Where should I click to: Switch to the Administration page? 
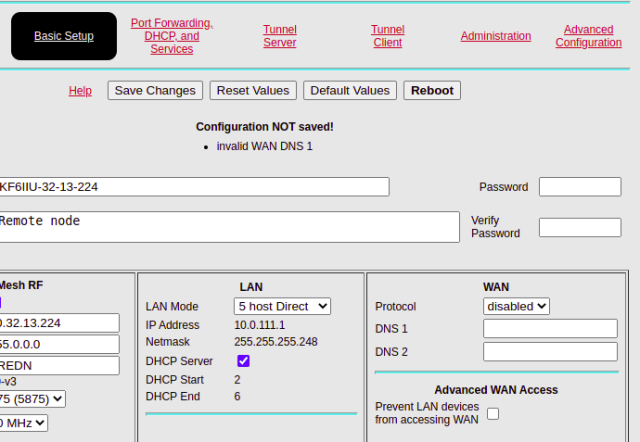pos(496,36)
